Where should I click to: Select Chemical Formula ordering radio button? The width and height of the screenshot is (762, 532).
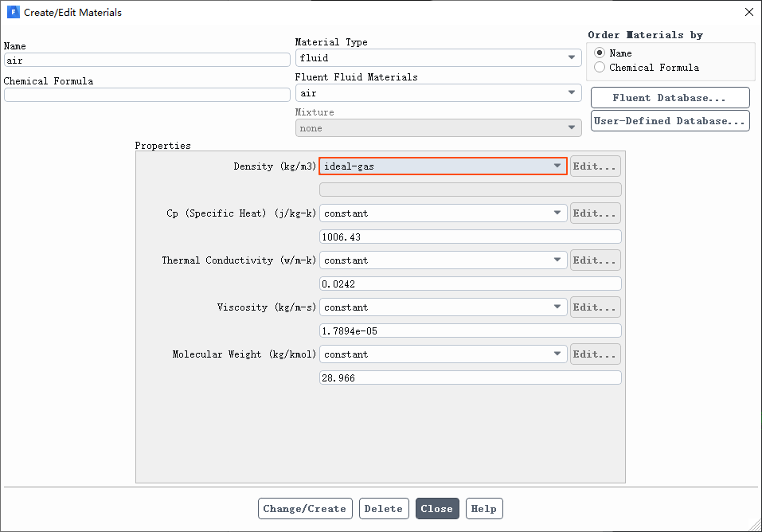point(600,68)
